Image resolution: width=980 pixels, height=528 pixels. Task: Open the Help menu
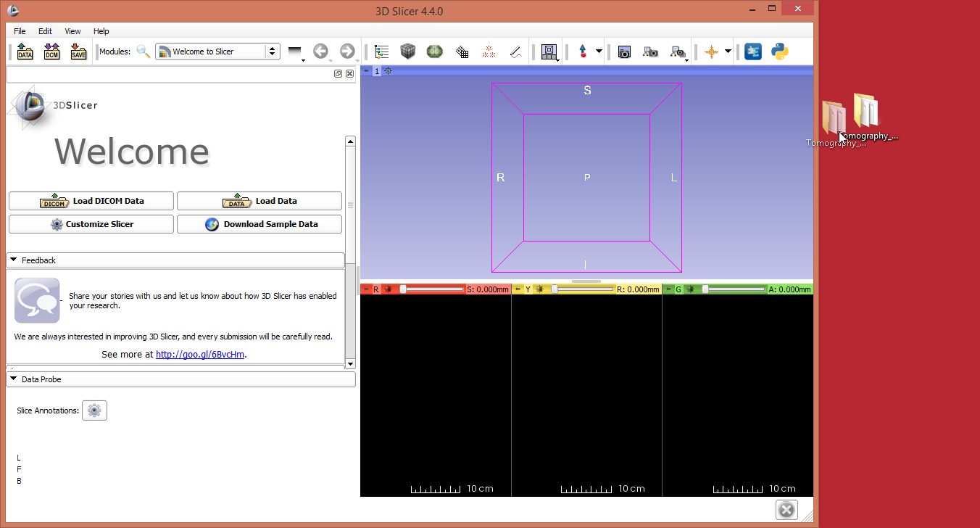[x=101, y=31]
